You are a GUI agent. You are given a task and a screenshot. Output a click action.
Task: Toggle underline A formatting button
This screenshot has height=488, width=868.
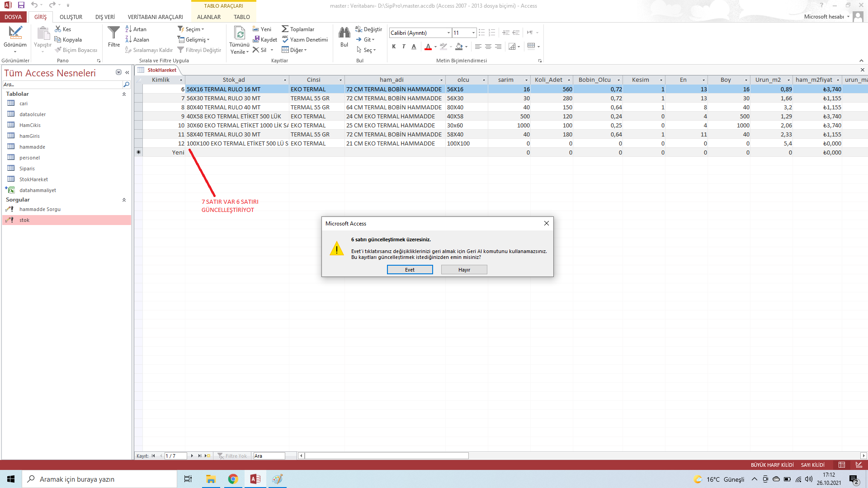tap(414, 47)
